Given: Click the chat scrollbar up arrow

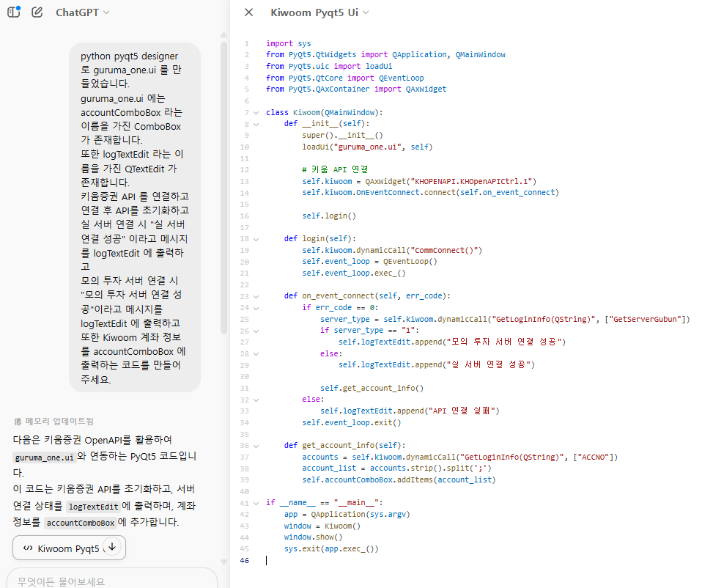Looking at the screenshot, I should [223, 35].
